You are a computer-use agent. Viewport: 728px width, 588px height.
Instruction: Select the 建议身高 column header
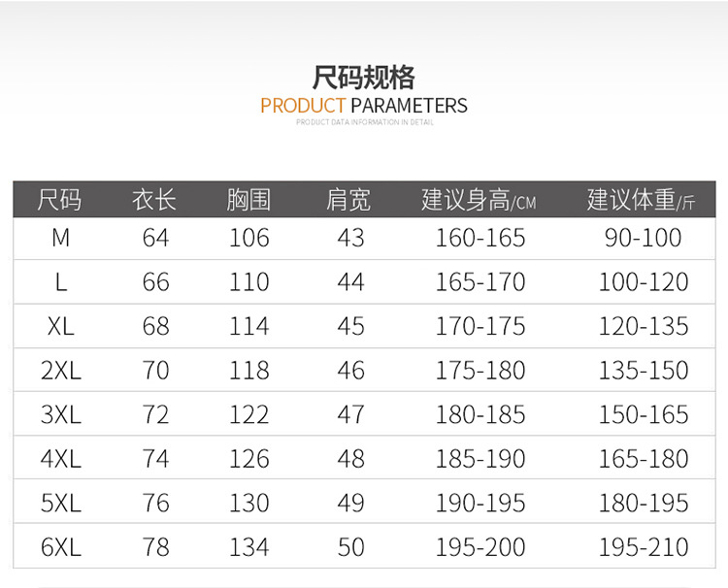point(480,200)
